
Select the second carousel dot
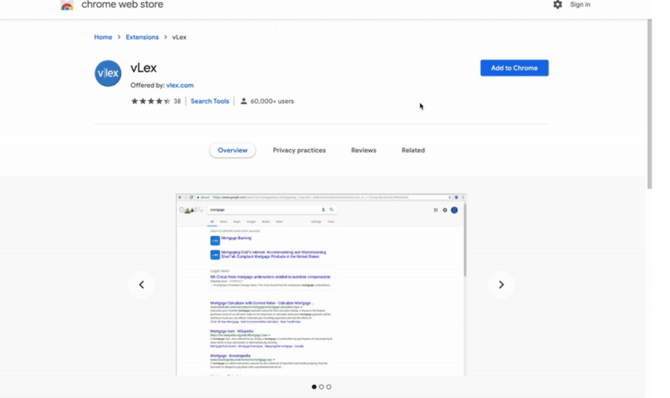pos(321,387)
